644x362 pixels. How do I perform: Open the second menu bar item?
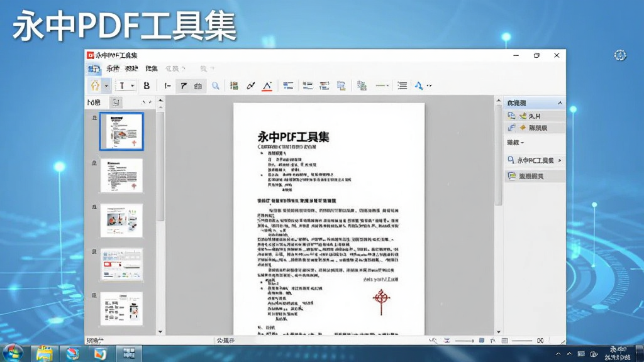point(113,69)
